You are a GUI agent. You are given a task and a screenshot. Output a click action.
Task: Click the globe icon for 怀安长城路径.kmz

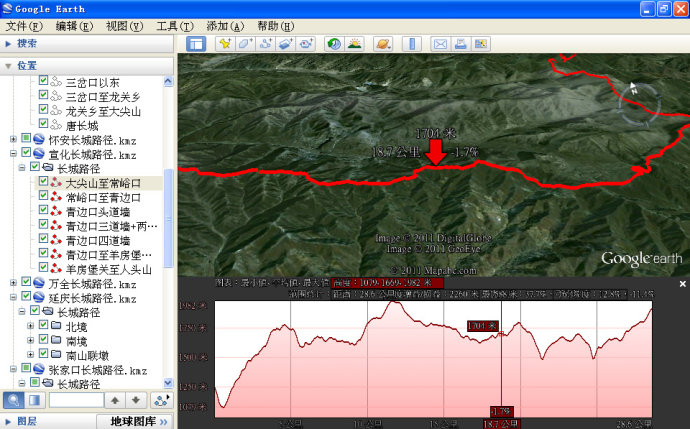pos(39,139)
